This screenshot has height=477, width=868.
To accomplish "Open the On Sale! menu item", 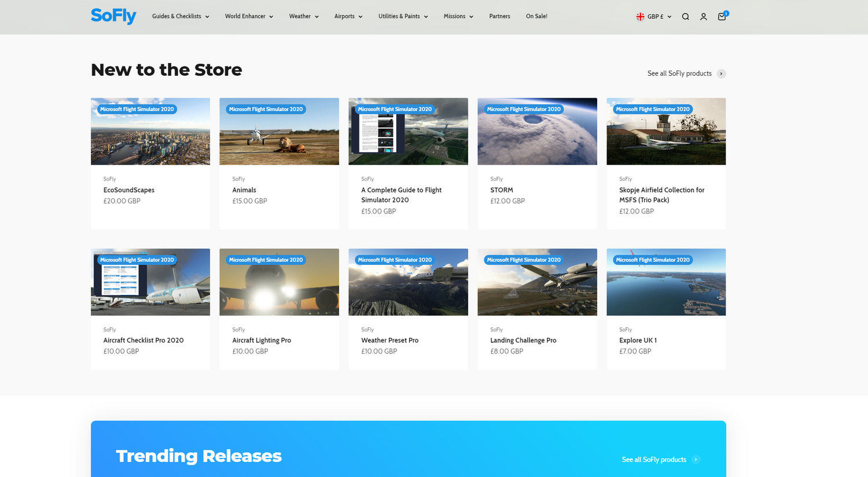I will [x=536, y=16].
